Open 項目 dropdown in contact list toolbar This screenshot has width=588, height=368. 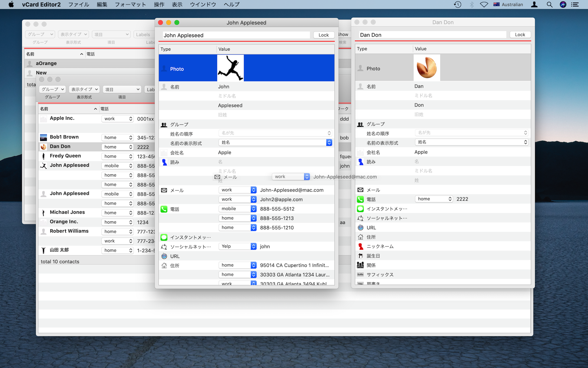tap(122, 90)
